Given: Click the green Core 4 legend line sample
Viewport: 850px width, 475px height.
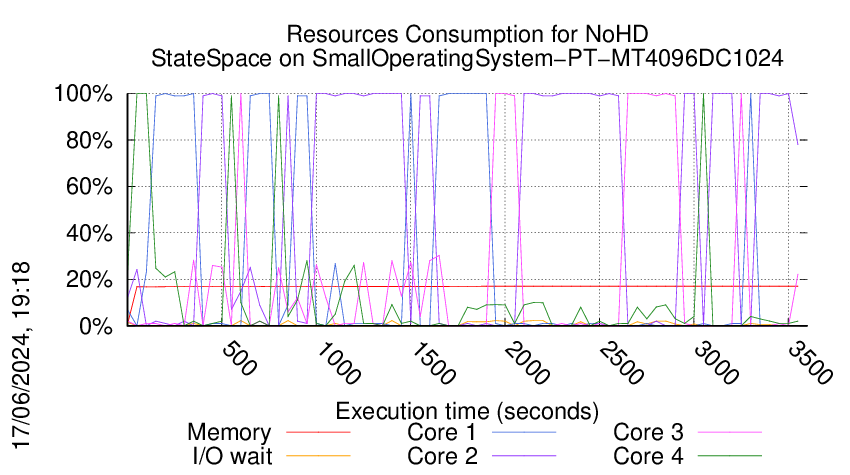Looking at the screenshot, I should 730,456.
